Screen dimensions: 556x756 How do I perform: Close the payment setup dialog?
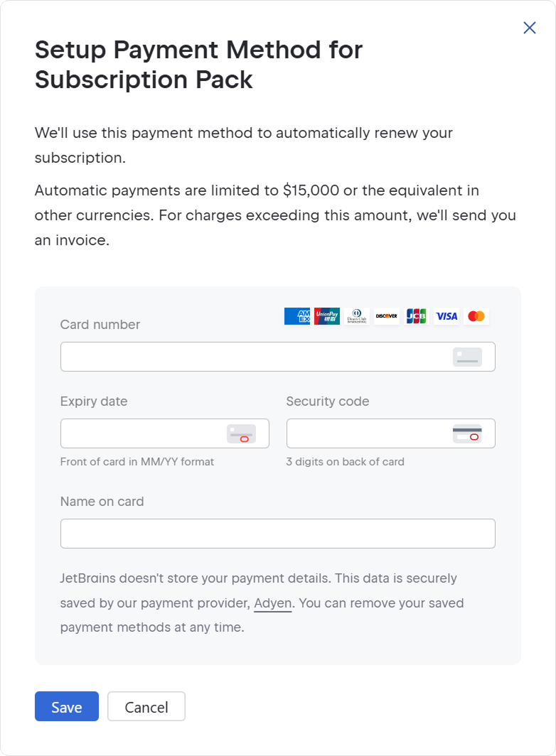(529, 28)
